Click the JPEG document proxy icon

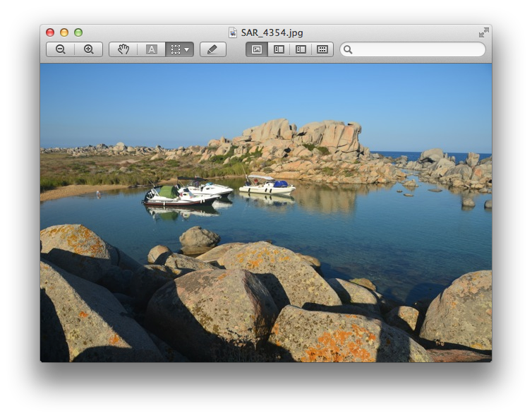pyautogui.click(x=233, y=32)
